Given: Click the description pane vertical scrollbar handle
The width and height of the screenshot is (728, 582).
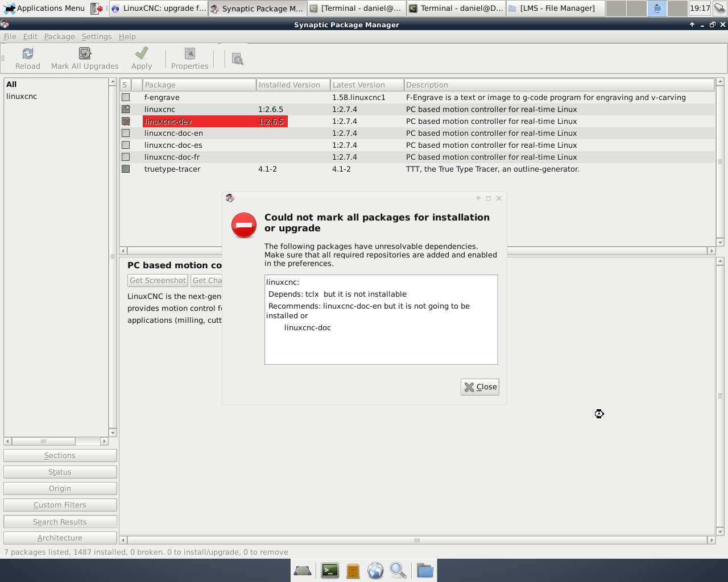Looking at the screenshot, I should coord(720,396).
